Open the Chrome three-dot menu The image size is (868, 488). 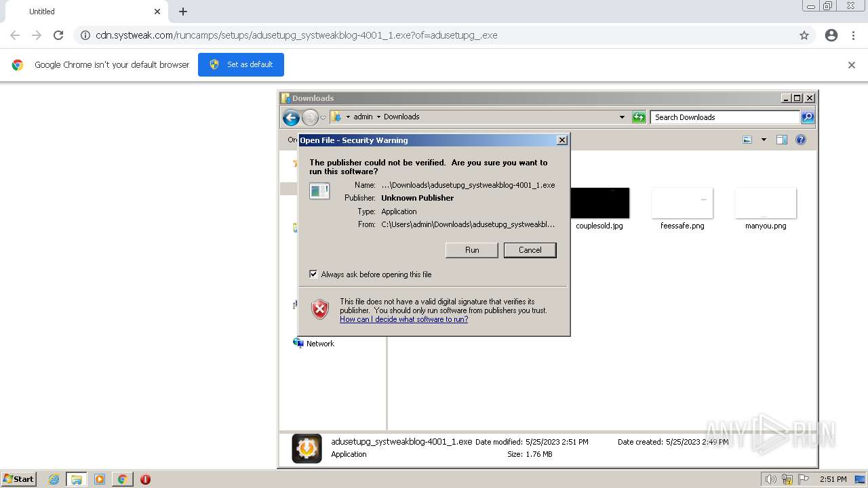(x=853, y=35)
